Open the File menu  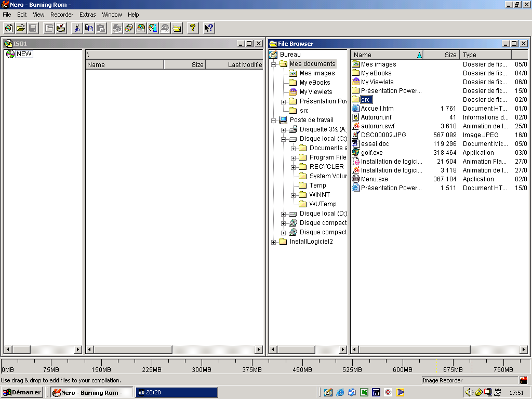point(7,15)
